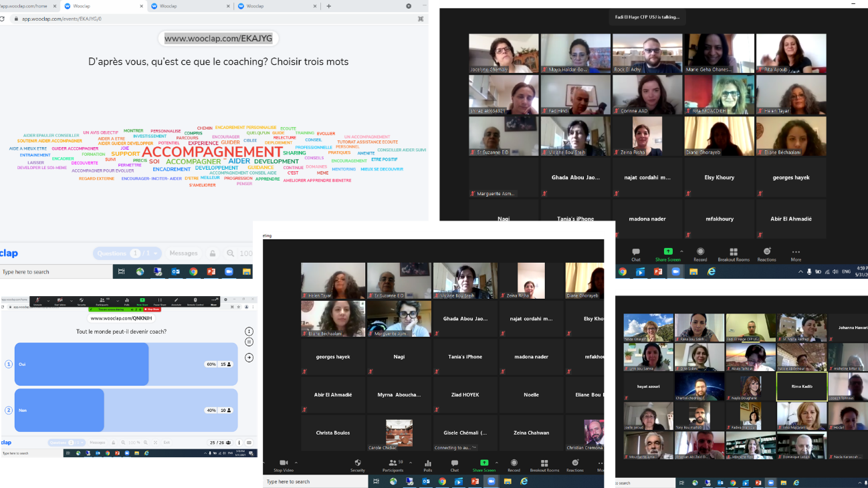Expand Share Screen caret in center Zoom window
Screen dimensions: 868x488
496,463
